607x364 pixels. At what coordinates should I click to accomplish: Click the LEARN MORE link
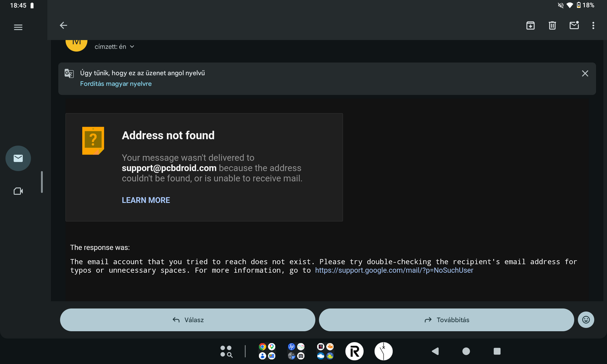point(146,200)
